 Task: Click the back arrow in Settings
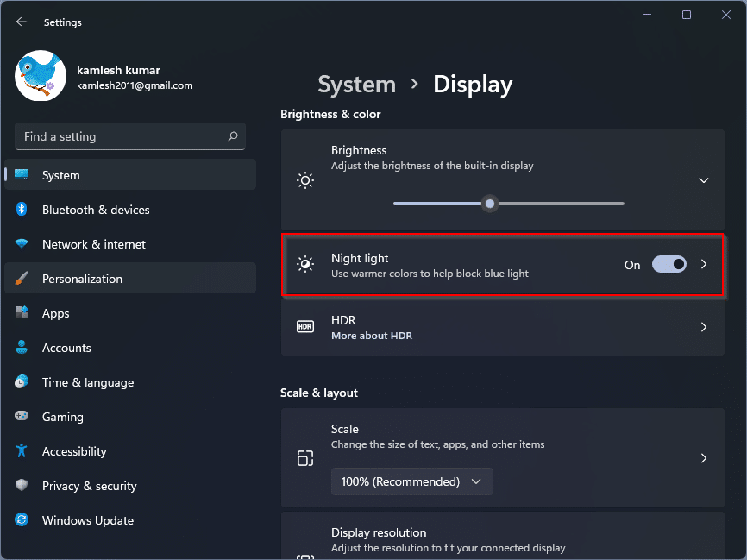coord(20,22)
